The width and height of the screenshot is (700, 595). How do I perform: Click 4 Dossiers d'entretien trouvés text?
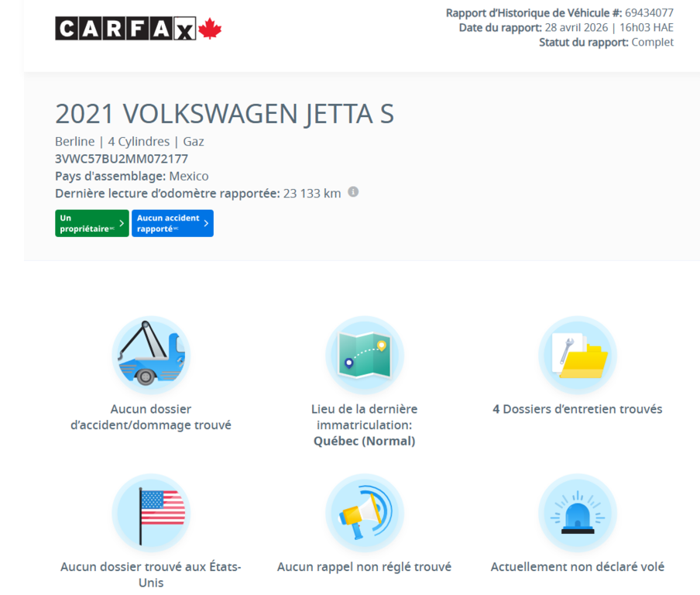click(x=577, y=409)
